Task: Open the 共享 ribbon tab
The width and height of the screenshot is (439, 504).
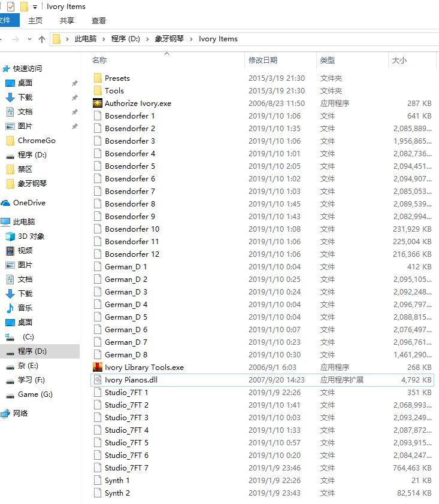Action: (67, 20)
